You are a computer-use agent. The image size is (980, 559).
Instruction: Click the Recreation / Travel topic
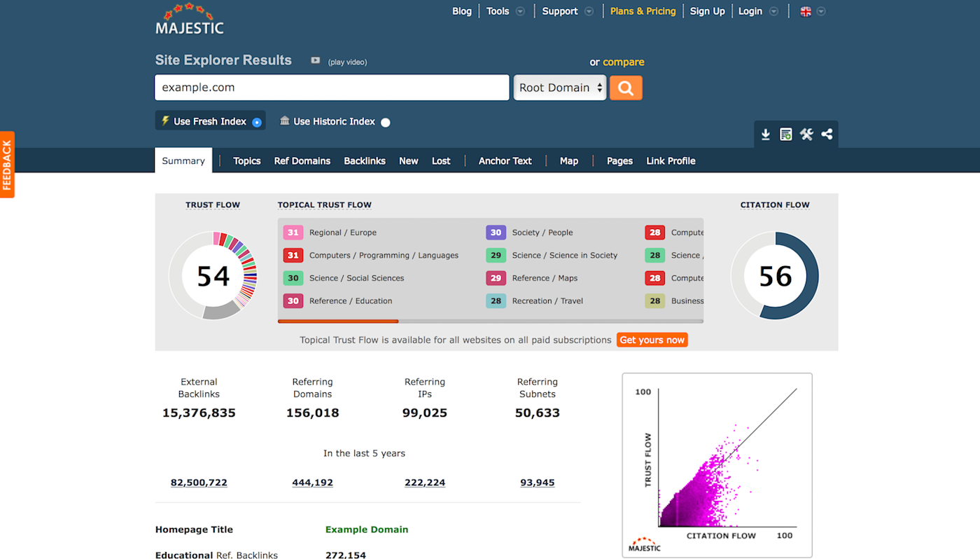(547, 301)
